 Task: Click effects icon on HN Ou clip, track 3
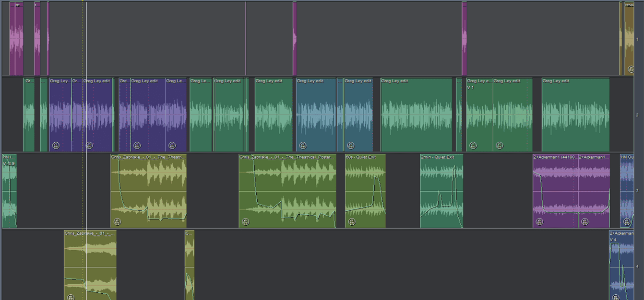[x=626, y=222]
